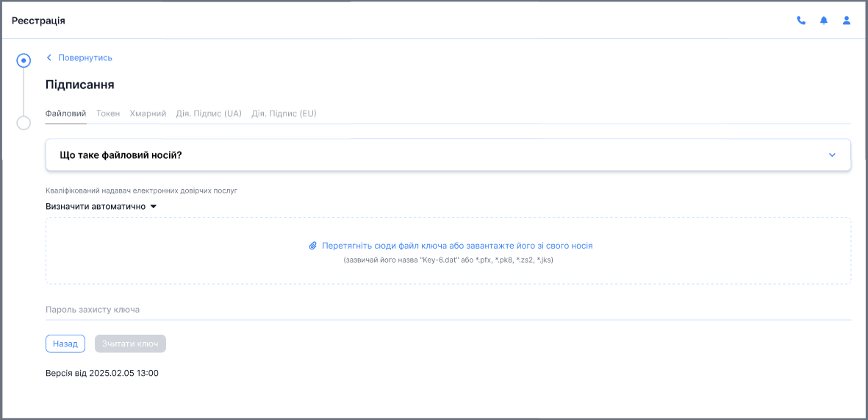Viewport: 868px width, 420px height.
Task: Select the active first step circle
Action: pos(24,60)
